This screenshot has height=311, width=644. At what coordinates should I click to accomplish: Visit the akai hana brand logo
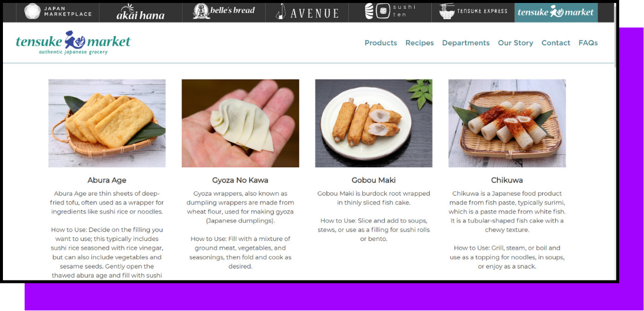(140, 12)
